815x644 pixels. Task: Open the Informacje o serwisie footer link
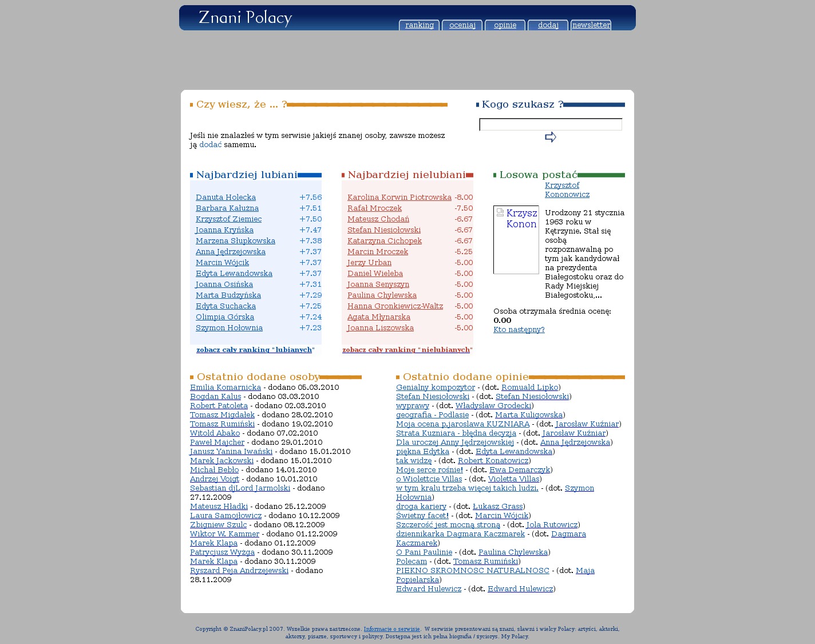[x=391, y=629]
